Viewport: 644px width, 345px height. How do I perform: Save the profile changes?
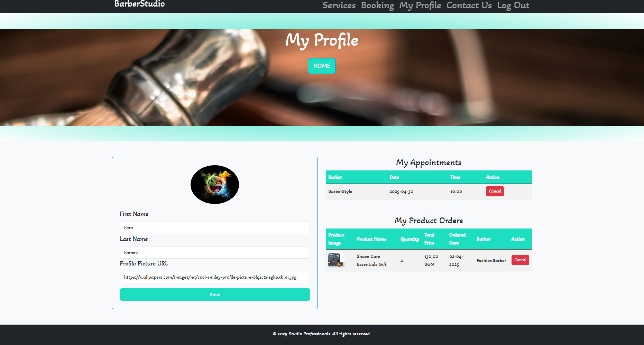click(x=215, y=295)
